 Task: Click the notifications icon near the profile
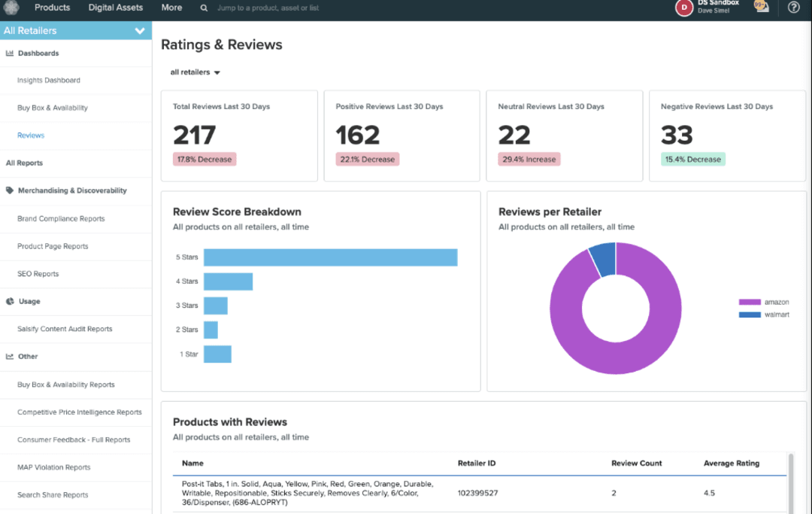761,8
